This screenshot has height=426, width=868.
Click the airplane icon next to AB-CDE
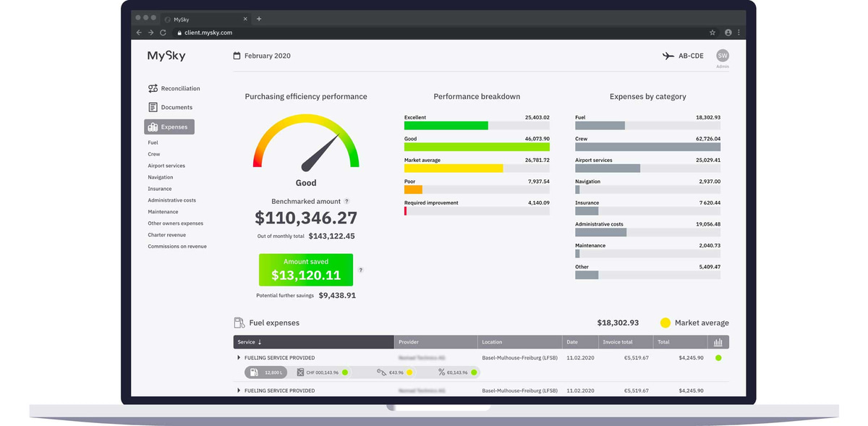coord(666,55)
